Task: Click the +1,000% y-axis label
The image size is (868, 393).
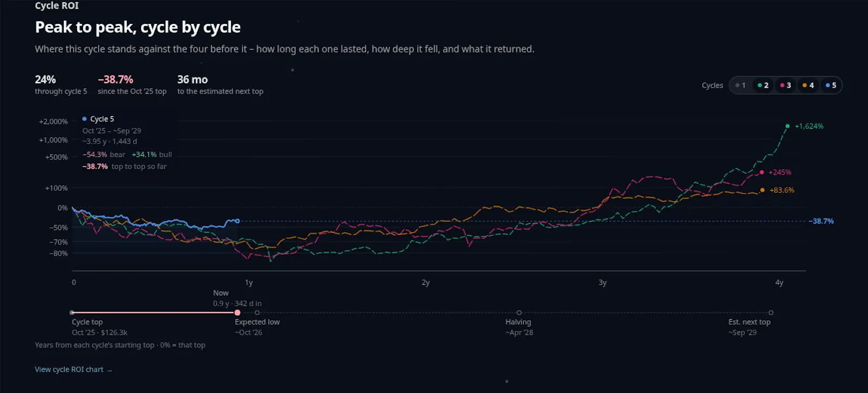Action: 53,140
